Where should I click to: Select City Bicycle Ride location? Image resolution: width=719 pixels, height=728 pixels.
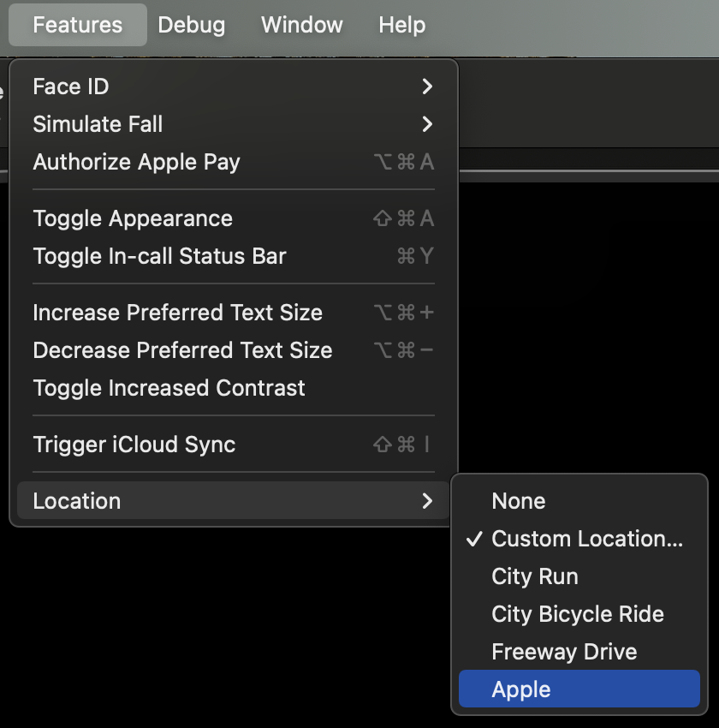[579, 614]
